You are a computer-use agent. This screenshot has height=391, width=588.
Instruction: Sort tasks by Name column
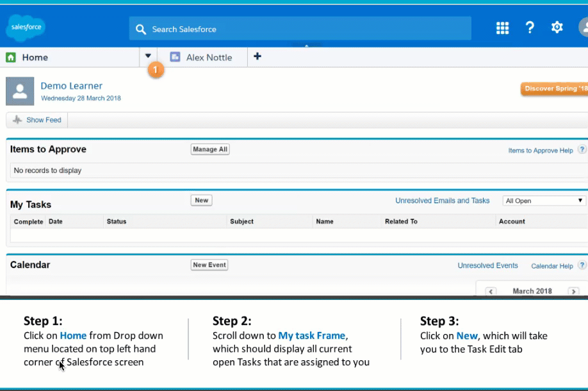coord(324,222)
